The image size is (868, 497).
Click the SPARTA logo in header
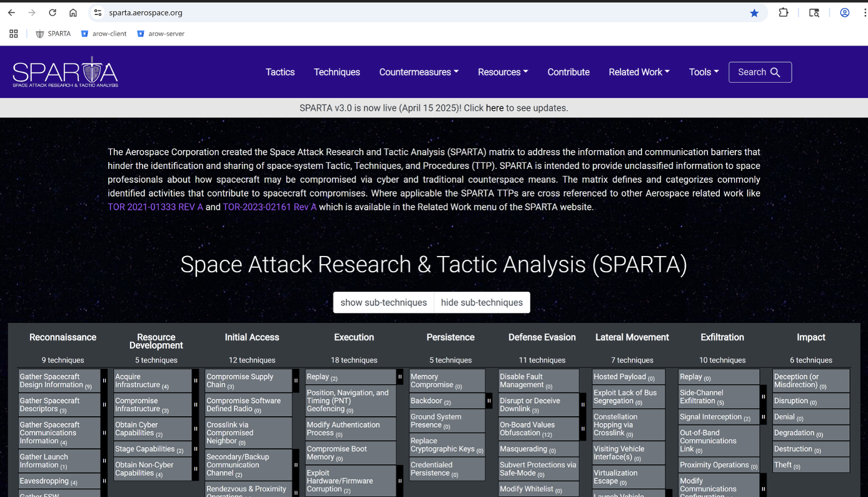(x=66, y=72)
